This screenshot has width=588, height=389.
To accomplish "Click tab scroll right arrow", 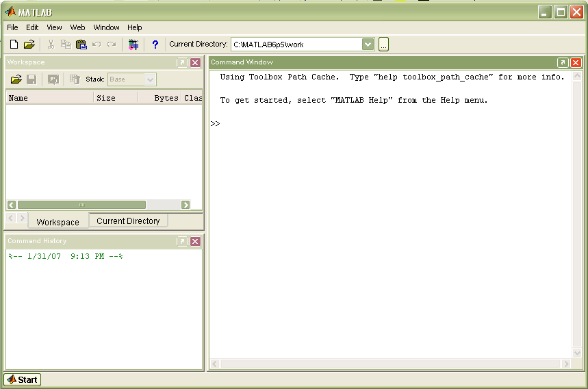I will [22, 218].
